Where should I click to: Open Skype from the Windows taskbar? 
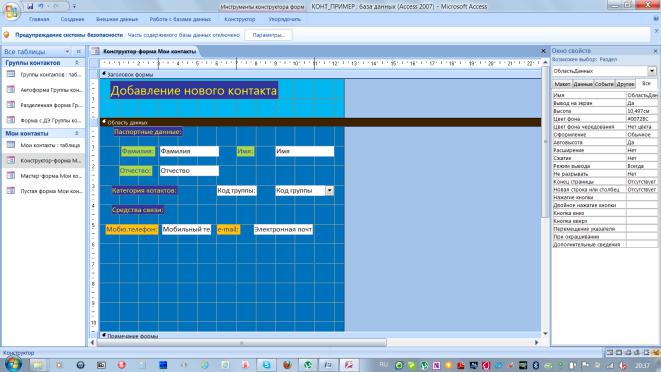click(266, 365)
